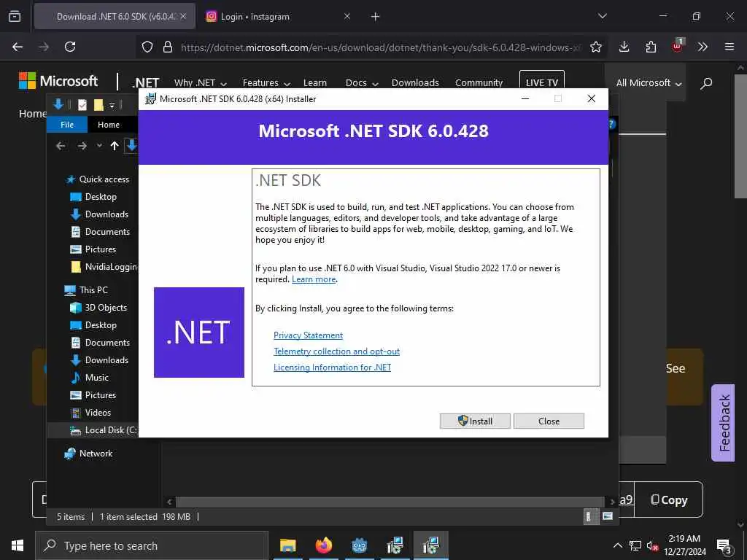The height and width of the screenshot is (560, 747).
Task: Open the Learn more link
Action: tap(314, 279)
